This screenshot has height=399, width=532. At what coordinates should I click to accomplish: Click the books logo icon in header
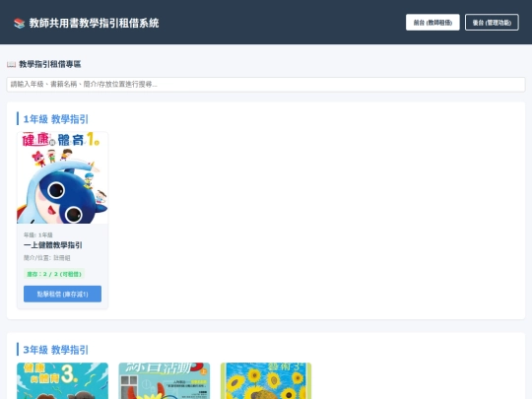[x=20, y=23]
